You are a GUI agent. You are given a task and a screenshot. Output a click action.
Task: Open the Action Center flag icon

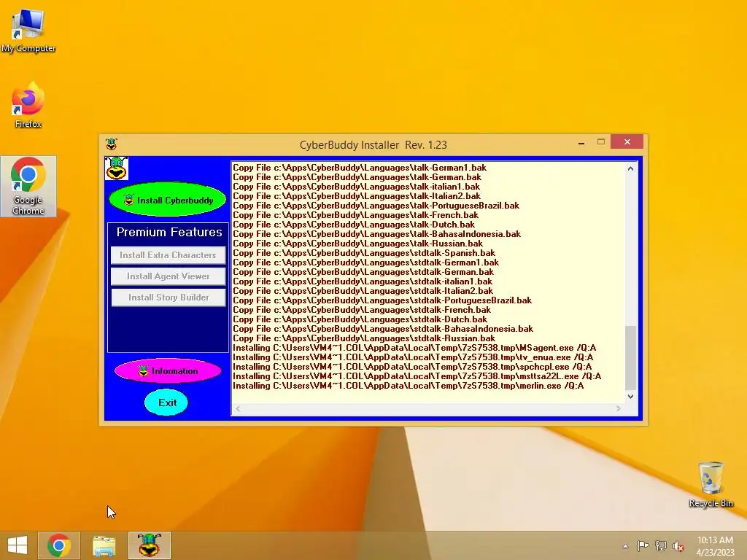[643, 546]
